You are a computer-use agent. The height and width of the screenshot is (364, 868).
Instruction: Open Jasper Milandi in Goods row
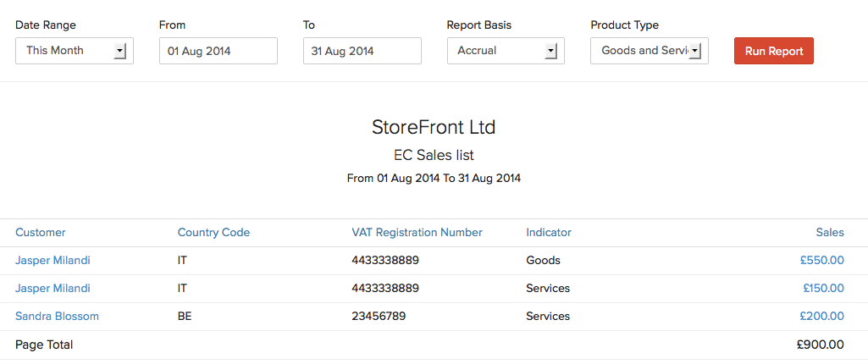[x=53, y=261]
